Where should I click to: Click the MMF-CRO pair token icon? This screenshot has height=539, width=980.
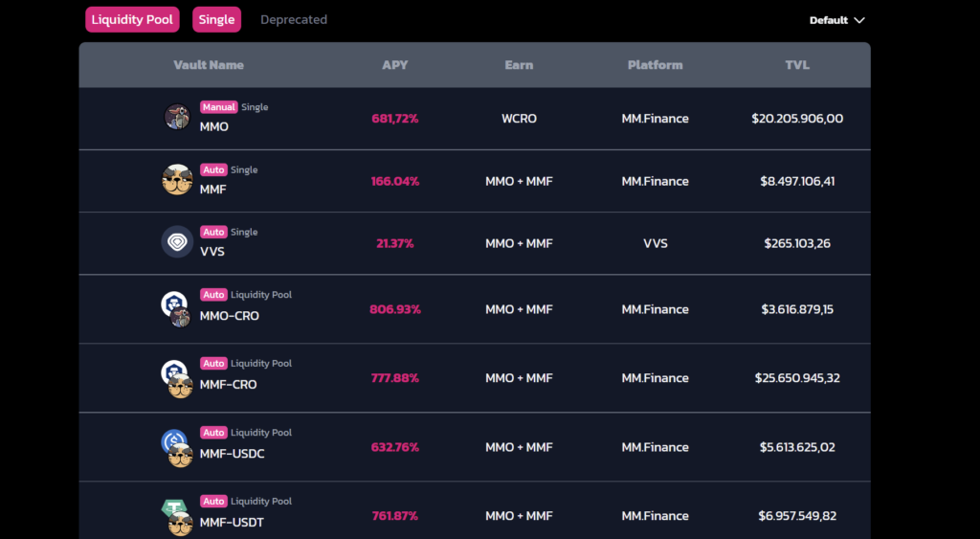(176, 378)
